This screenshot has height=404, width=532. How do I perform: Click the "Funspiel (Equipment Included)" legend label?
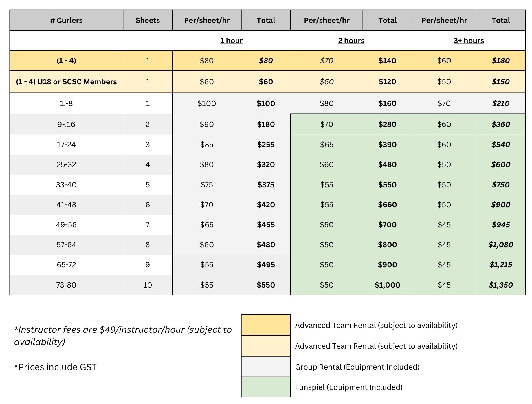click(349, 387)
